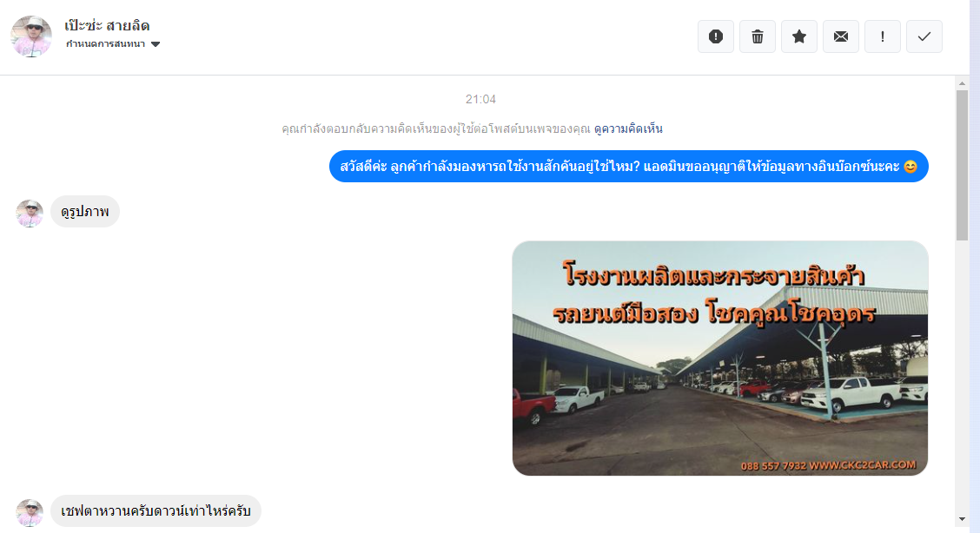
Task: Open the 'ดูความคิดเห็น' link
Action: (x=628, y=129)
